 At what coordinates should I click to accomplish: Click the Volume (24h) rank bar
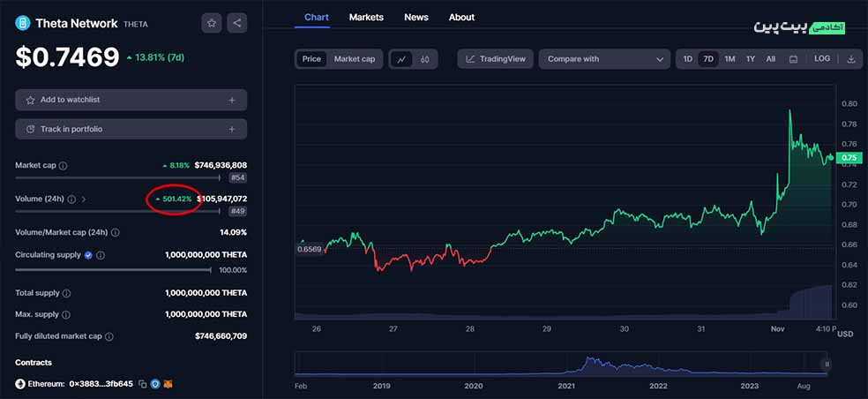[x=117, y=211]
